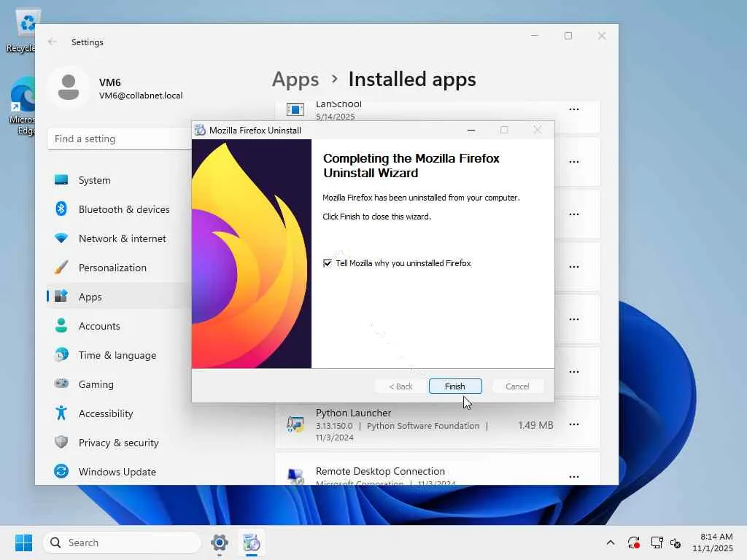Click the Settings gear taskbar icon
Screen dimensions: 747x560
click(219, 542)
